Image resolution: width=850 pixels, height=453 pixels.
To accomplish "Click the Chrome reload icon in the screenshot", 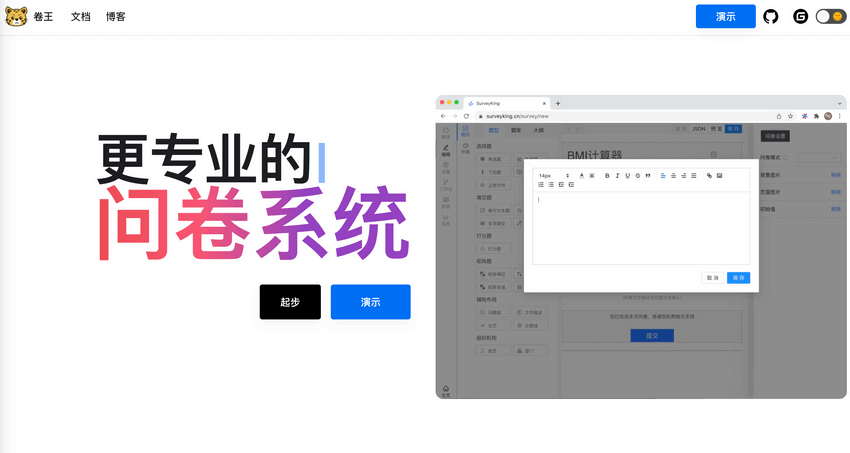I will pyautogui.click(x=466, y=116).
